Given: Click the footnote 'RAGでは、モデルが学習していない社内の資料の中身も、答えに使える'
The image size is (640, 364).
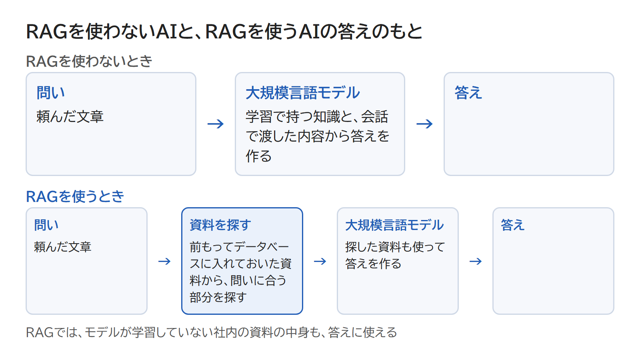Looking at the screenshot, I should (x=212, y=332).
